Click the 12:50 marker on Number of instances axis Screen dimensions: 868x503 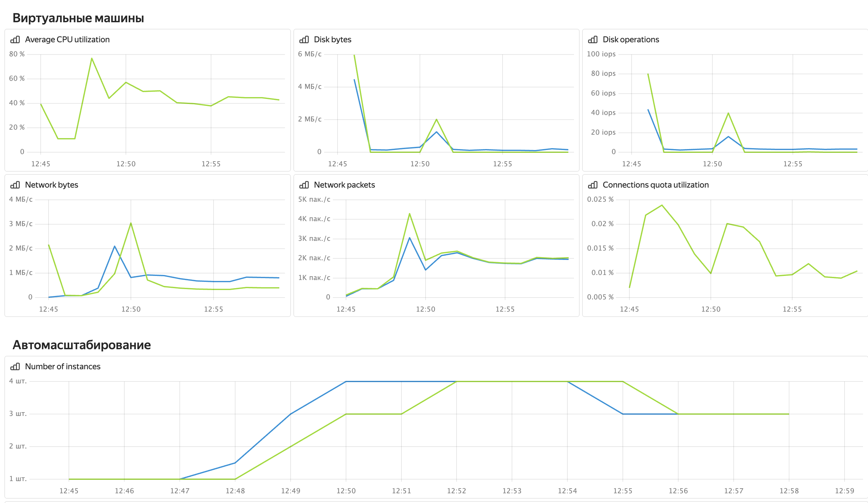346,490
